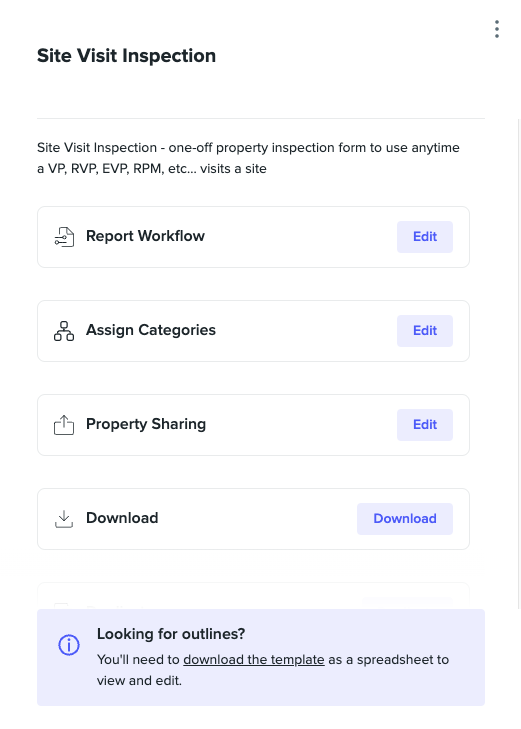
Task: Click the Report Workflow document icon
Action: (64, 237)
